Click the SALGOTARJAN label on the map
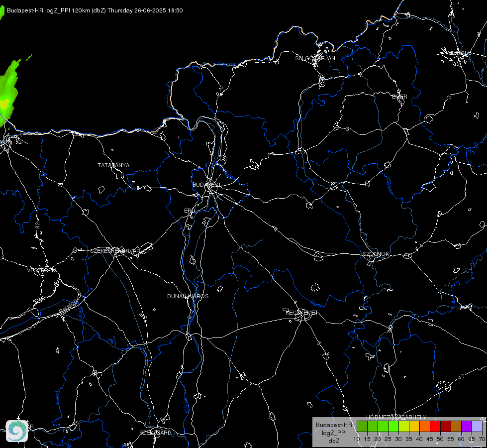The image size is (487, 448). click(315, 58)
